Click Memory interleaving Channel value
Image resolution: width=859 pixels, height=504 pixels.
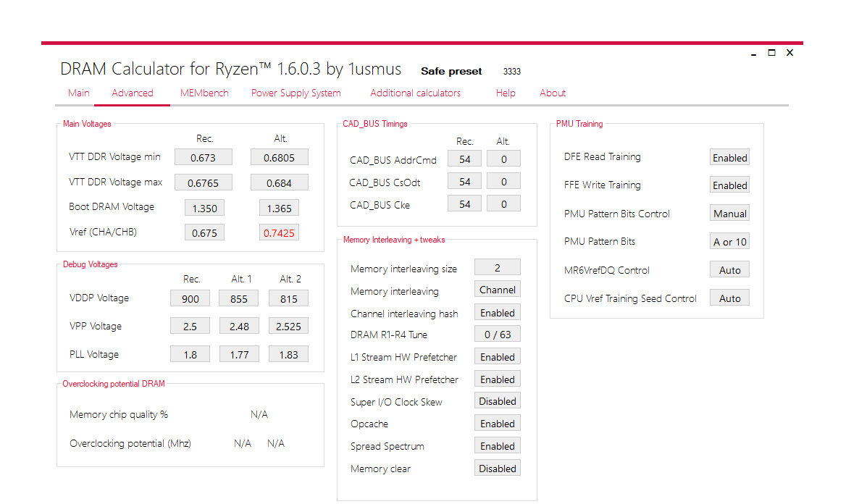(498, 290)
